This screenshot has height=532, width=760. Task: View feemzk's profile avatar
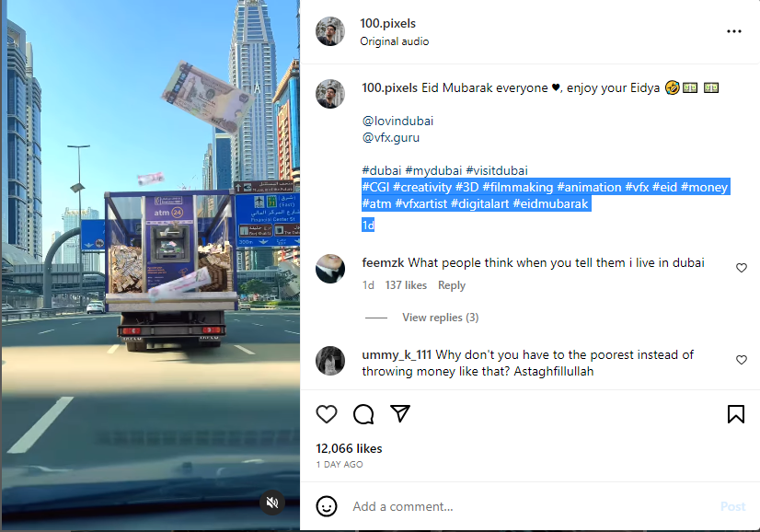[x=330, y=268]
